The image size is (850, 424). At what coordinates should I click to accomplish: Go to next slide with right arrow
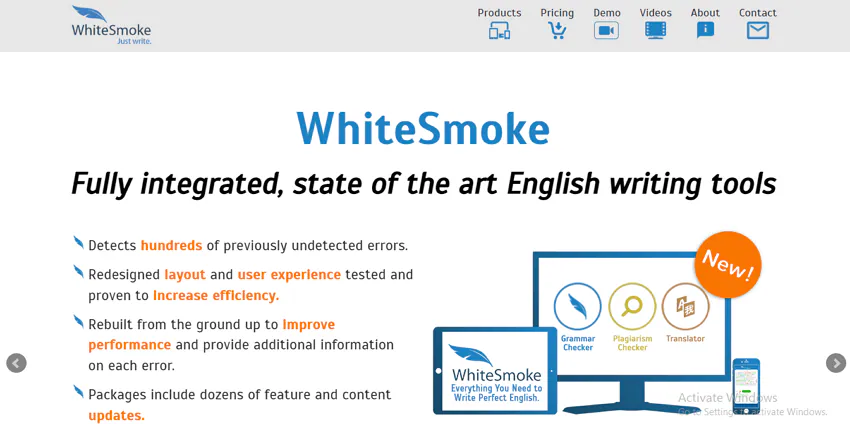pos(836,363)
